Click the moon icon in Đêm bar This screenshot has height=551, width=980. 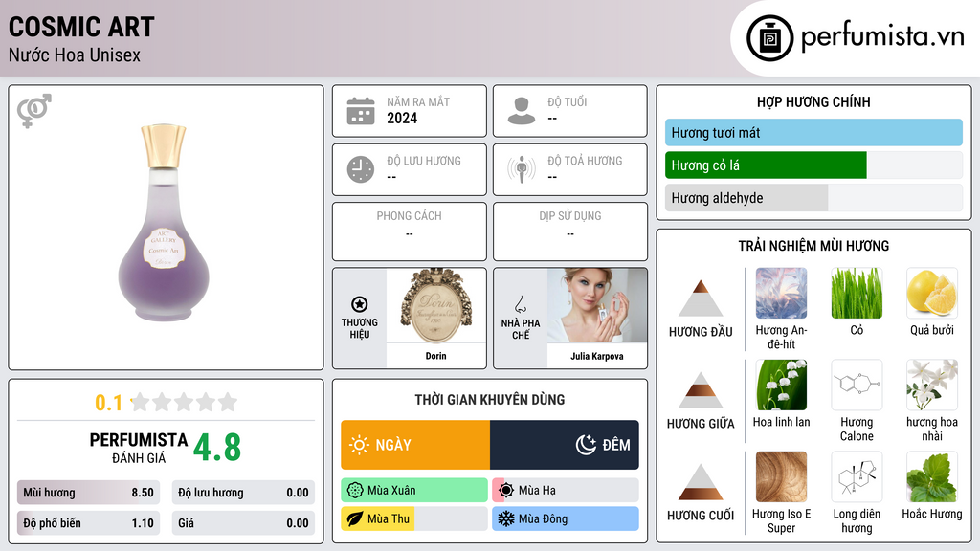(x=586, y=445)
